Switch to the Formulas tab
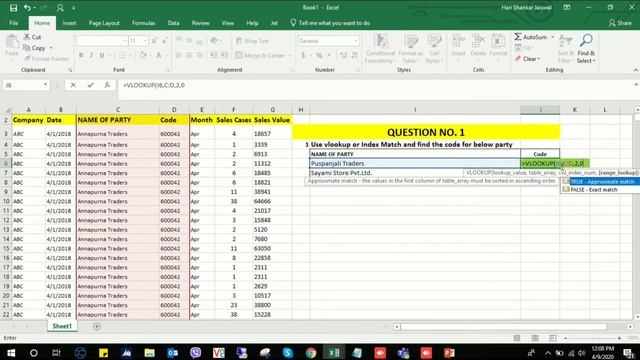This screenshot has height=360, width=640. [x=143, y=23]
